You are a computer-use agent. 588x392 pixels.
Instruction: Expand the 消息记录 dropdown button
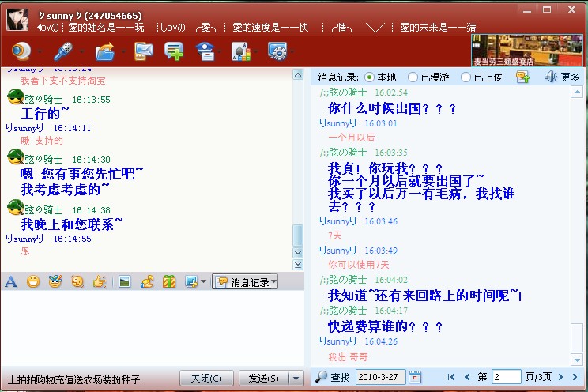(273, 281)
